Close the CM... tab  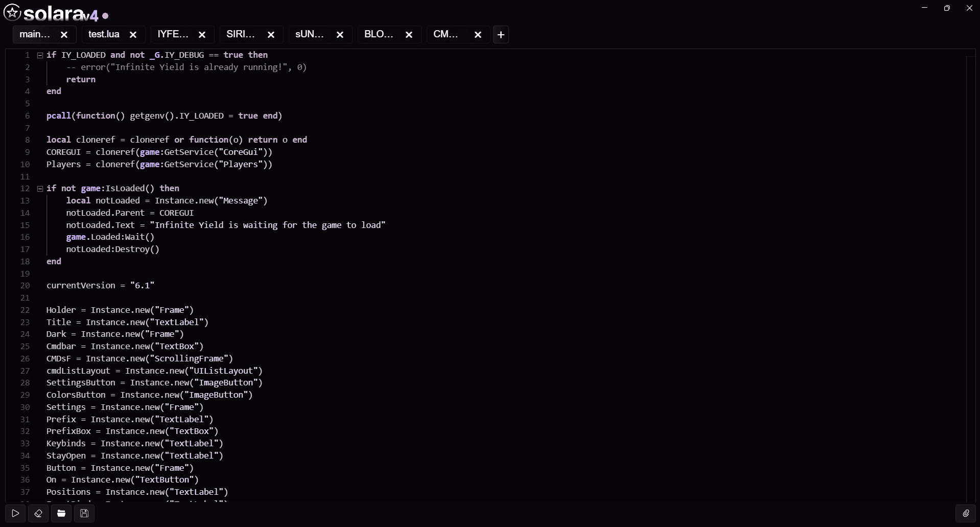(x=478, y=35)
